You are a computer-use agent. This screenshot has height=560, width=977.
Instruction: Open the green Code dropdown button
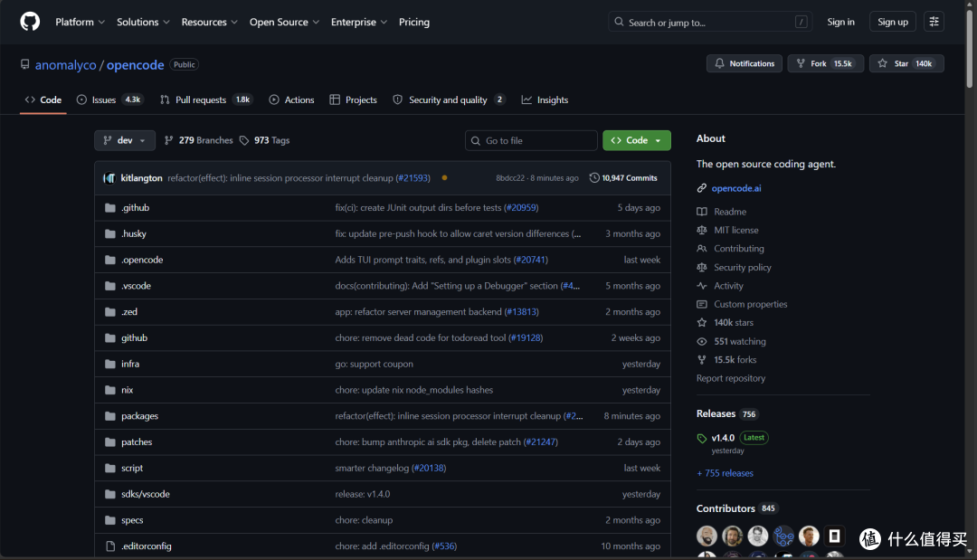[636, 141]
